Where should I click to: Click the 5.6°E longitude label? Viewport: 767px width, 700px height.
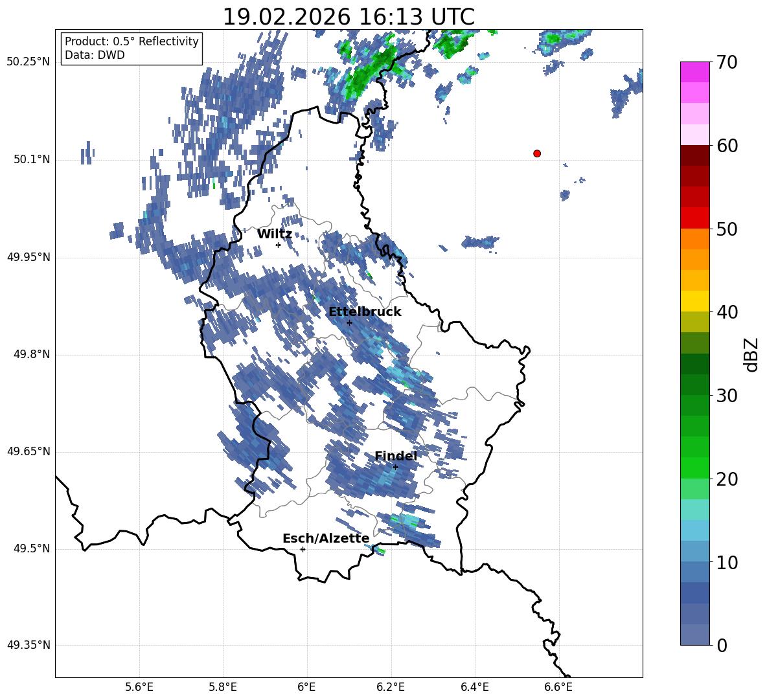139,687
